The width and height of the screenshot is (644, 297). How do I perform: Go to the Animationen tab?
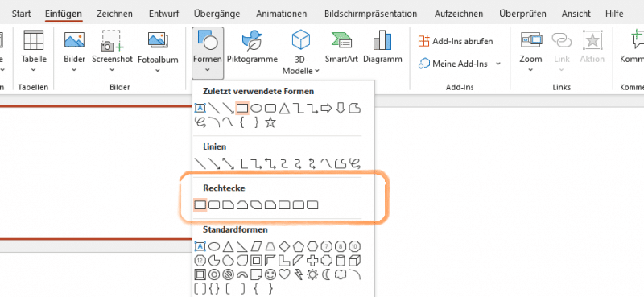281,14
